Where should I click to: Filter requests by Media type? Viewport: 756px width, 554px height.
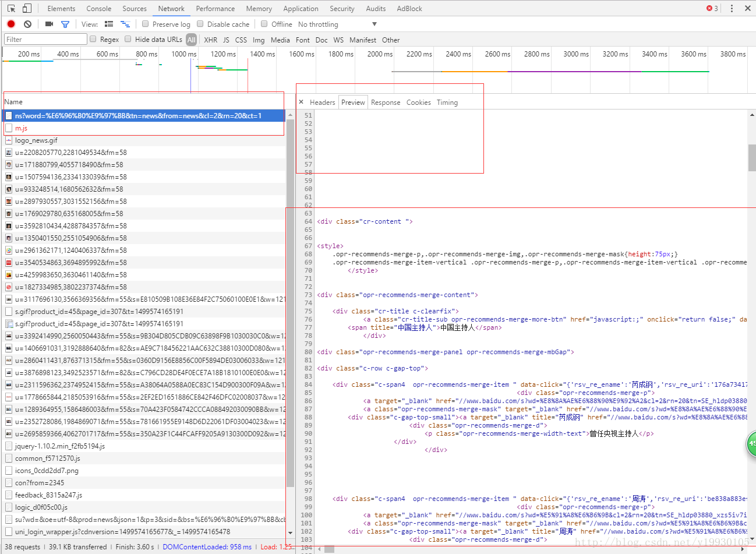point(280,40)
